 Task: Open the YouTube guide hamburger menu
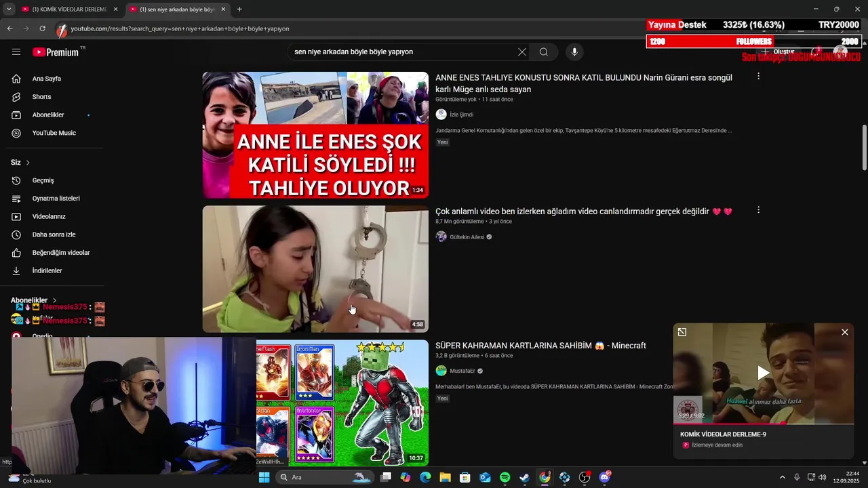(x=16, y=52)
